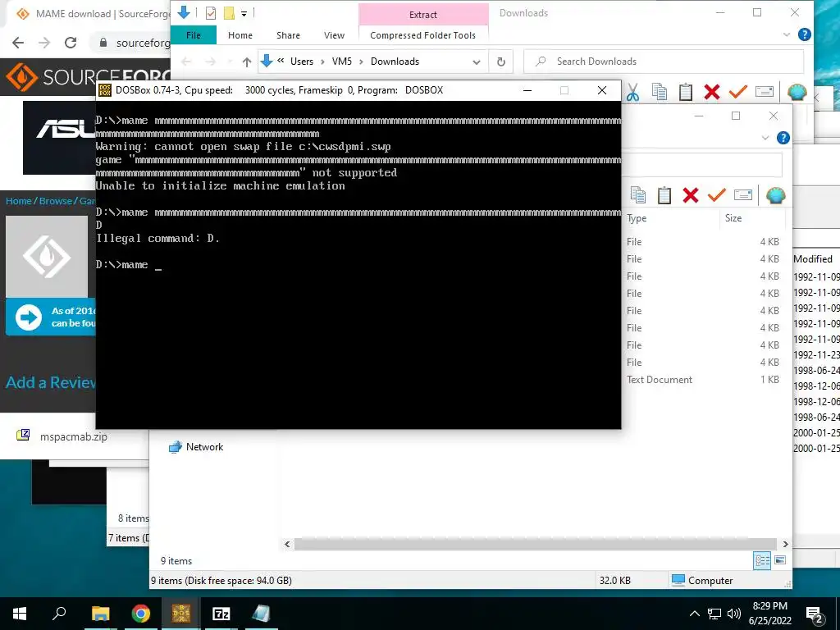
Task: Click Copy icon above the Type column
Action: coord(638,195)
